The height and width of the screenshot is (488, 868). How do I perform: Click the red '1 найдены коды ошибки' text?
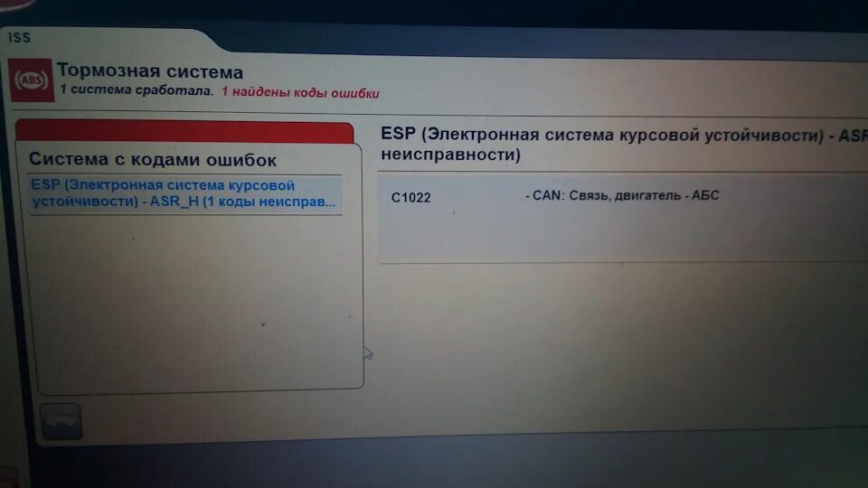tap(300, 92)
